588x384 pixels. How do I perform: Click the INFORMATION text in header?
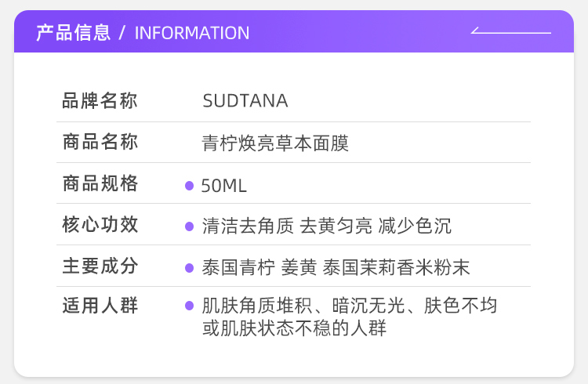click(192, 33)
